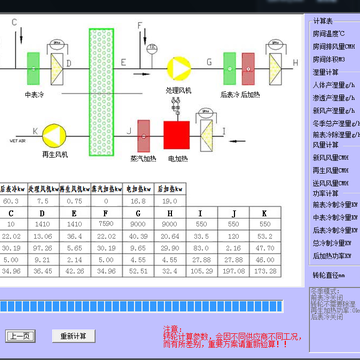Select the filter icon at point D
Image resolution: width=360 pixels, height=360 pixels.
point(57,69)
